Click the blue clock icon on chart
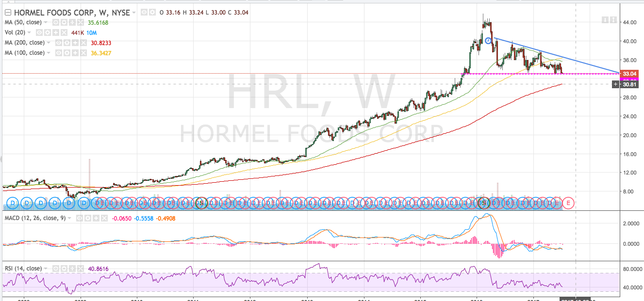Viewport: 644px width, 301px height. click(489, 41)
